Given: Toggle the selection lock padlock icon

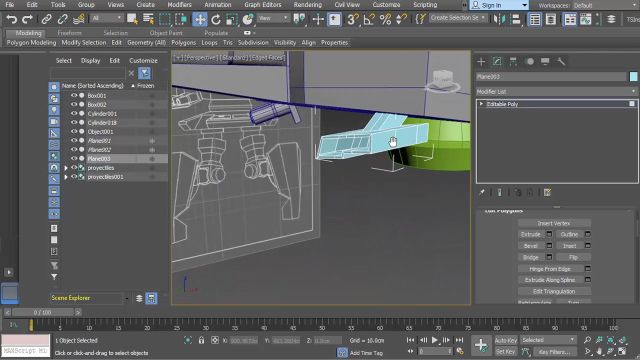Looking at the screenshot, I should 201,340.
